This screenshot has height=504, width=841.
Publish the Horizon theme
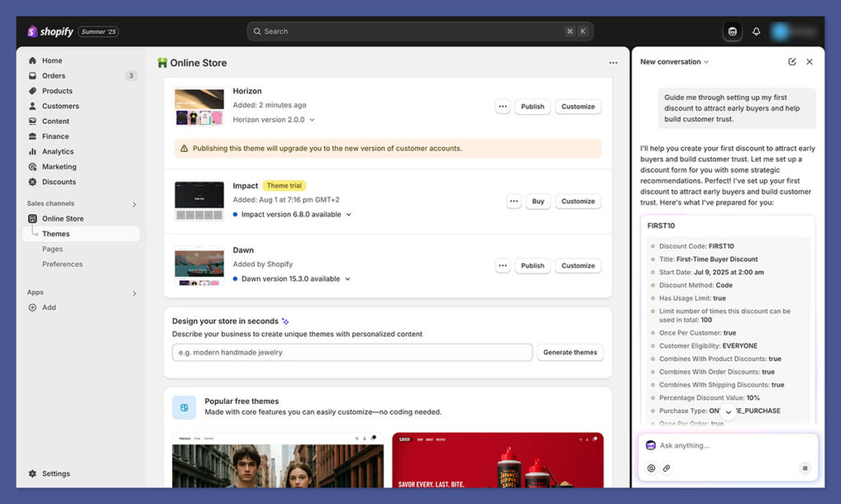pyautogui.click(x=532, y=106)
